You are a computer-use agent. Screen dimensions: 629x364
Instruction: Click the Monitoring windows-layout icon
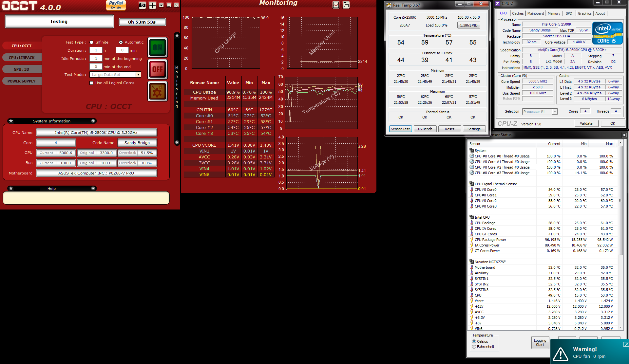click(346, 5)
